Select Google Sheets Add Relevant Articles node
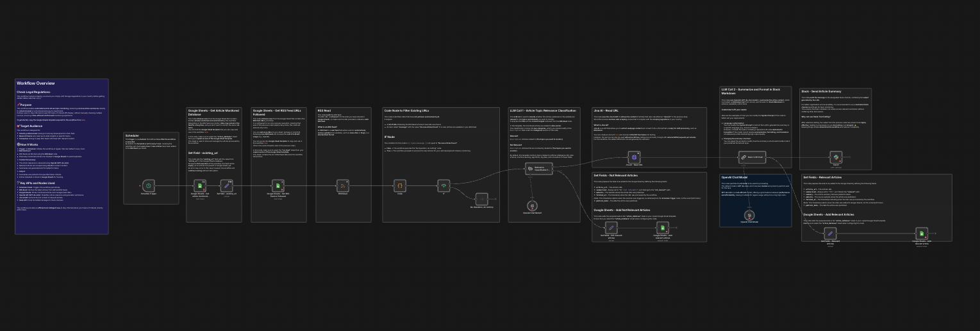 [x=922, y=233]
